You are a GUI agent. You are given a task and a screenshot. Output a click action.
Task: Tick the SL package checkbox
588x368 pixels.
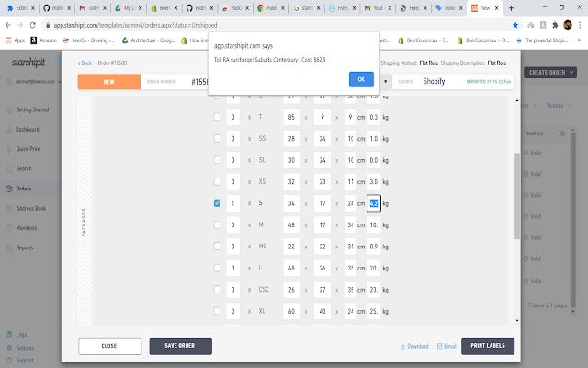point(217,160)
